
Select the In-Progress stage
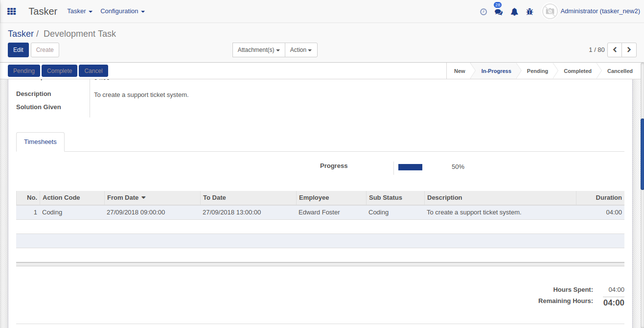[496, 71]
